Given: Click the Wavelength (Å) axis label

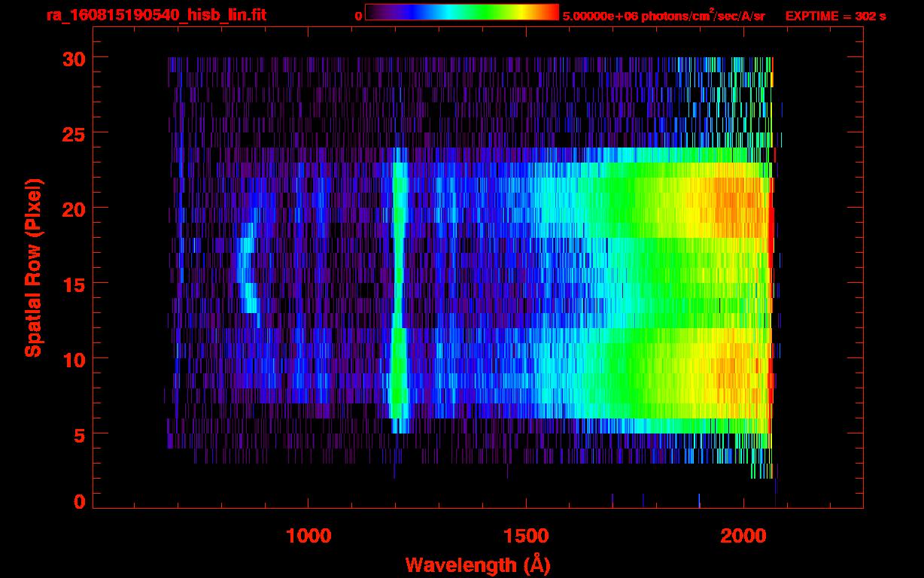Looking at the screenshot, I should [477, 564].
